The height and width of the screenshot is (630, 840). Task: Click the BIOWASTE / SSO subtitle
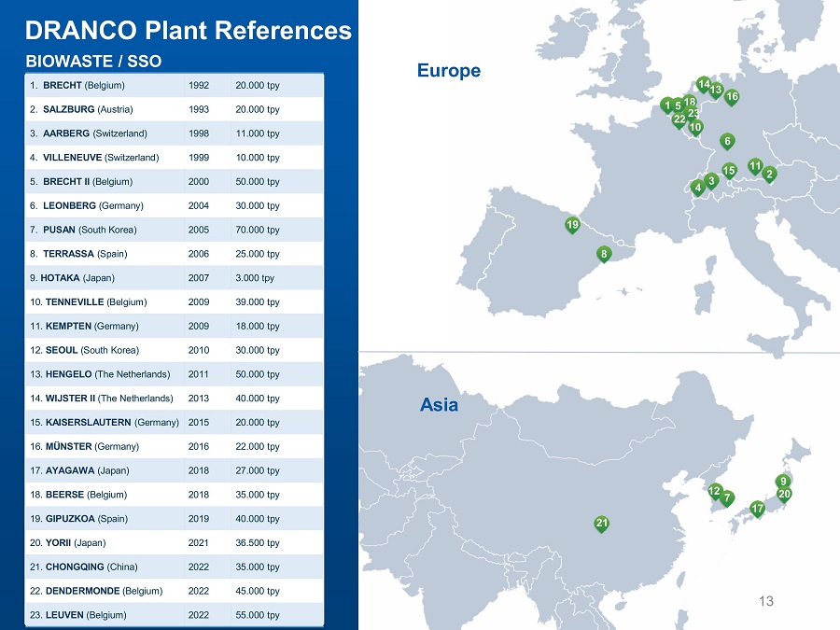coord(93,62)
